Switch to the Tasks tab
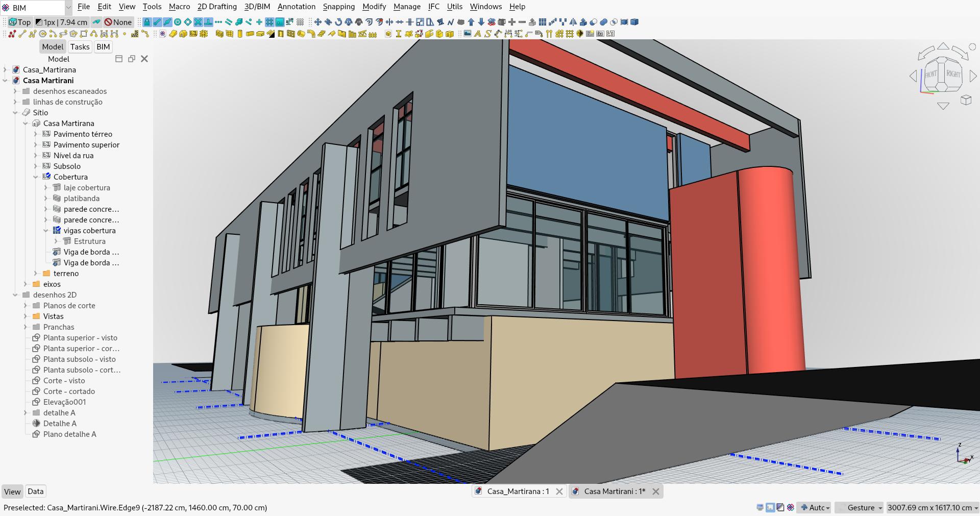 click(80, 46)
